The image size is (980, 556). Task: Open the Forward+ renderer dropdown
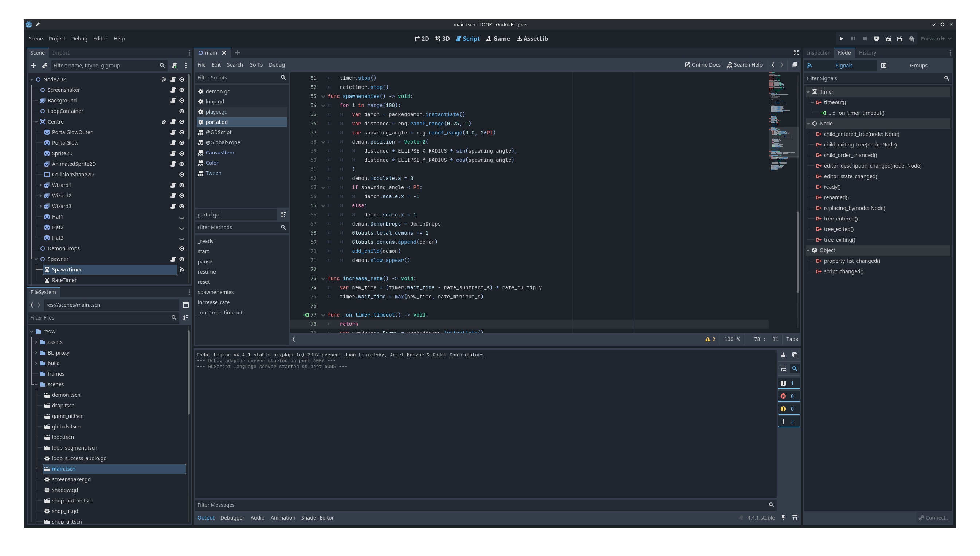[x=936, y=38]
